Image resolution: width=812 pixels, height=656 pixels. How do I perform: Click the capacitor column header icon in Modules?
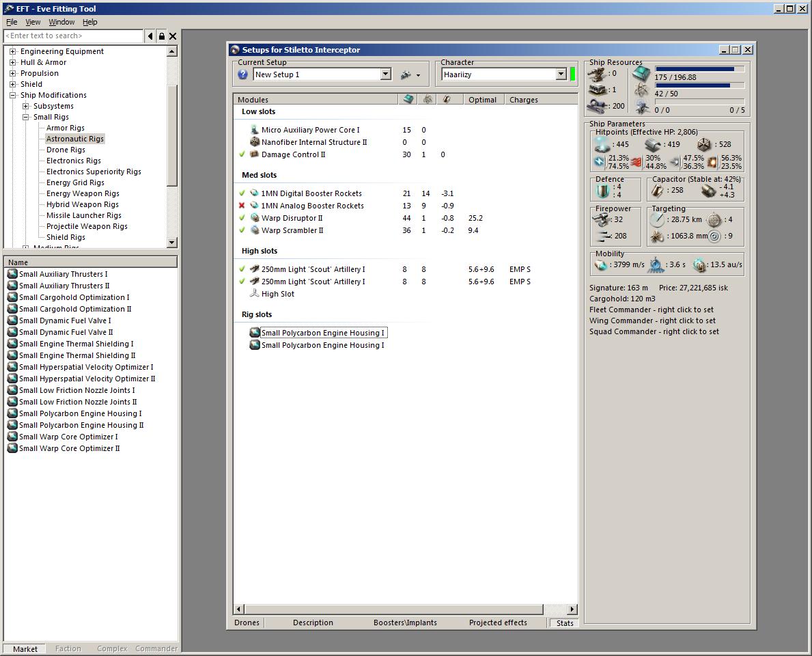(446, 100)
